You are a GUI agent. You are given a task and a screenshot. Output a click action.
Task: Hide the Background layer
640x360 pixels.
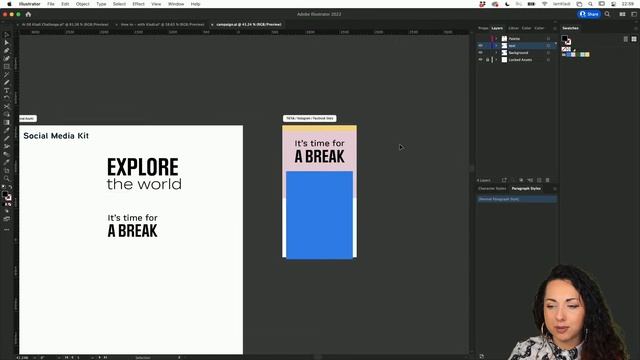480,53
